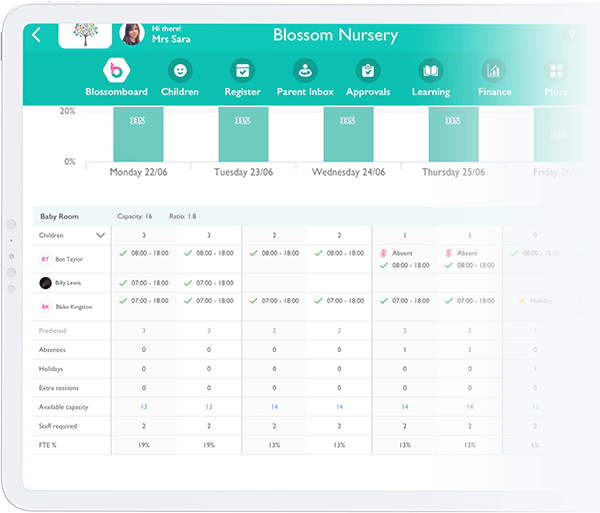Open the Register calendar icon

click(x=243, y=70)
